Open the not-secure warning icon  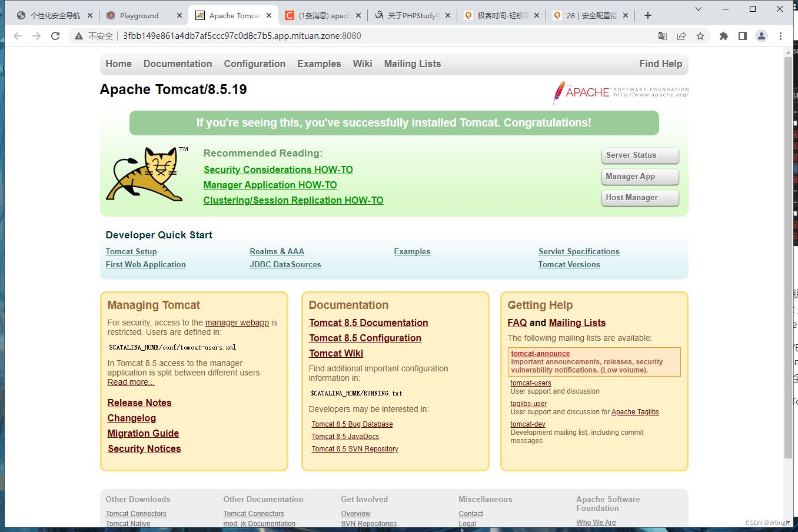click(79, 36)
